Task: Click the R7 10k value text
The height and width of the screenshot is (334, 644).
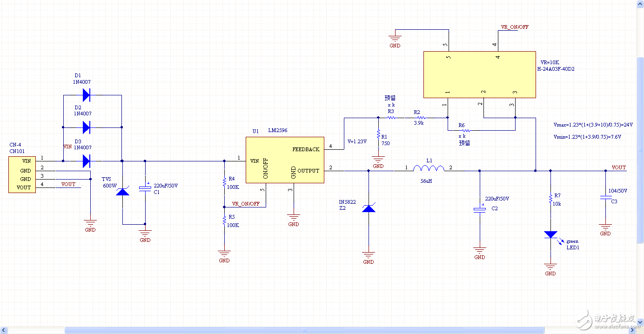Action: tap(557, 204)
